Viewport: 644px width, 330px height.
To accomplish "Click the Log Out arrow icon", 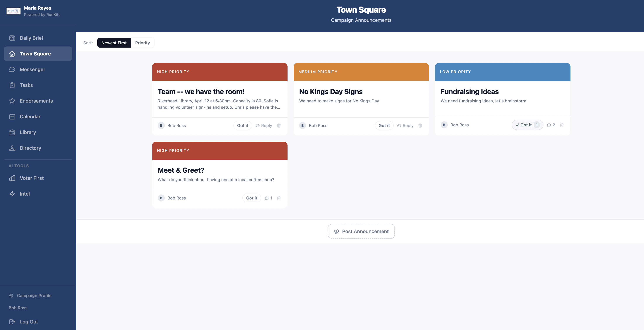I will pyautogui.click(x=12, y=322).
